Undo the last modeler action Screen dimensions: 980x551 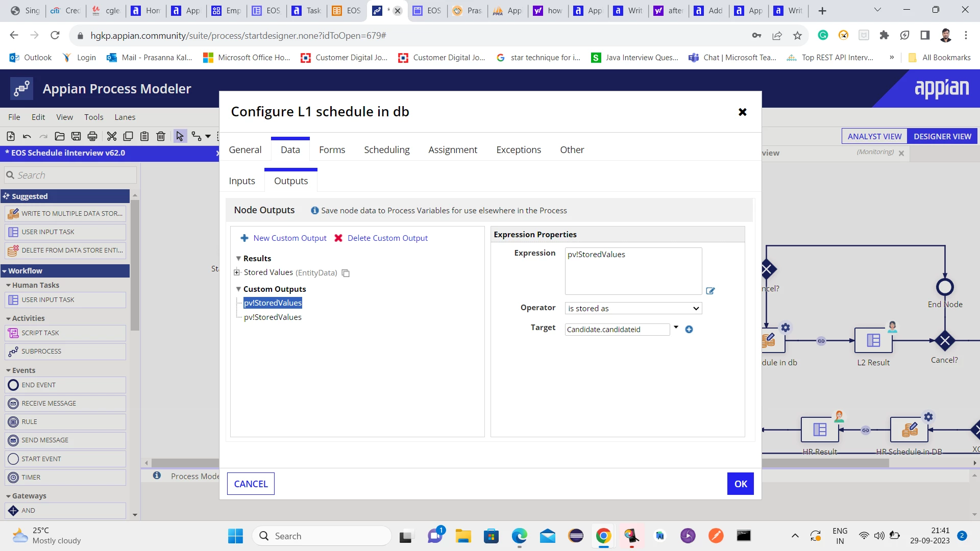tap(27, 136)
